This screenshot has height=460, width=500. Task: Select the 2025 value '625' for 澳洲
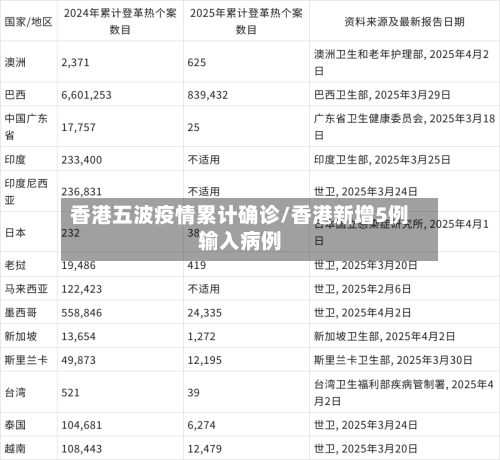click(197, 62)
